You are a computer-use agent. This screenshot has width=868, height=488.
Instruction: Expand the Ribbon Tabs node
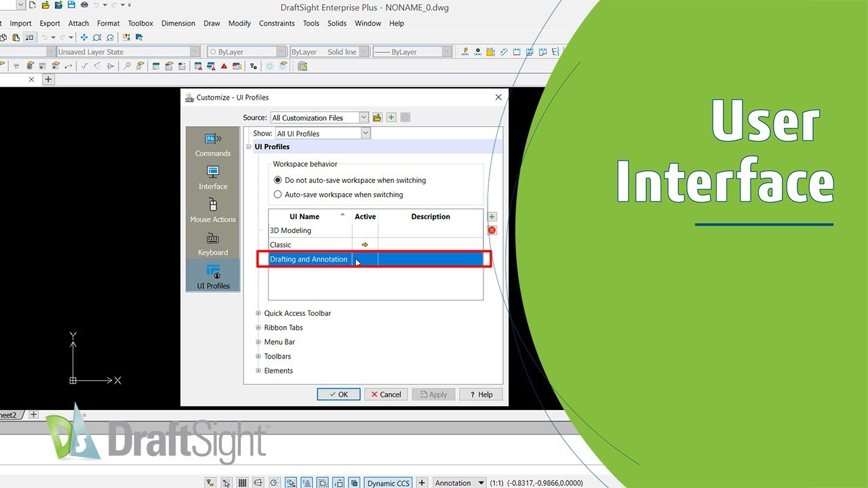[258, 327]
